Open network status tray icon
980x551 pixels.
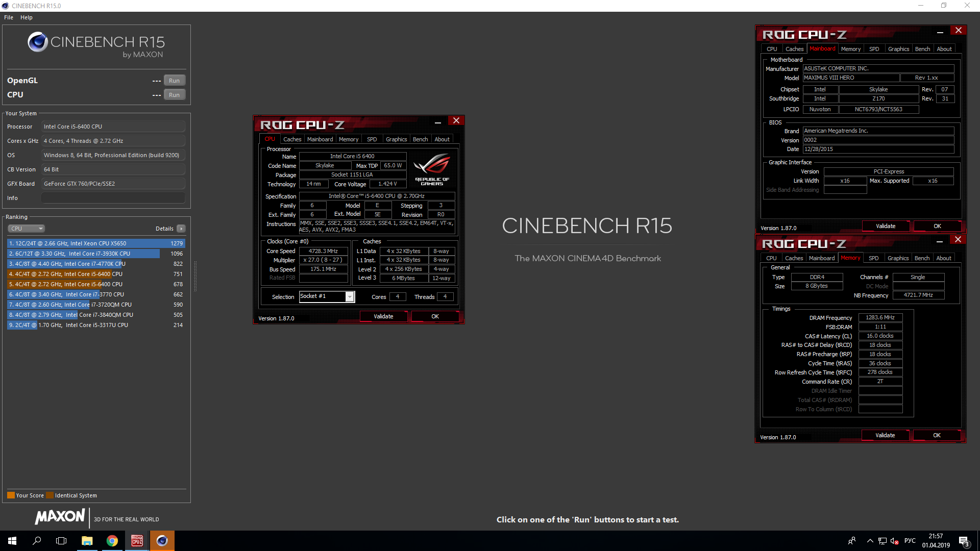pyautogui.click(x=883, y=541)
